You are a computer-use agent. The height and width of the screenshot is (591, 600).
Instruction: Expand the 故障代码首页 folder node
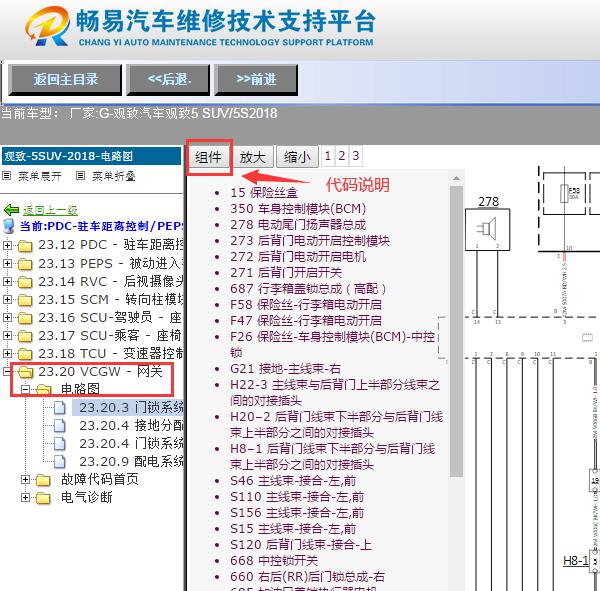click(x=25, y=479)
